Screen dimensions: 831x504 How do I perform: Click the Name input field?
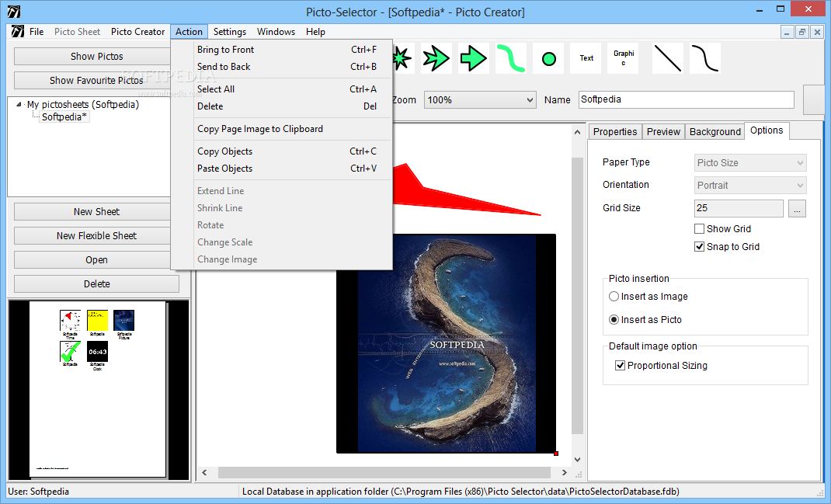(x=687, y=99)
